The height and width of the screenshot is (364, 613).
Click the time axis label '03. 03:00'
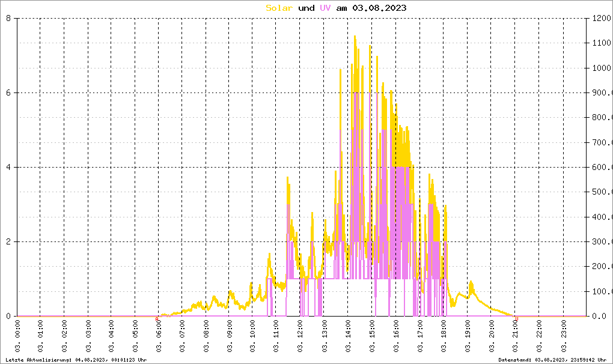[x=88, y=336]
